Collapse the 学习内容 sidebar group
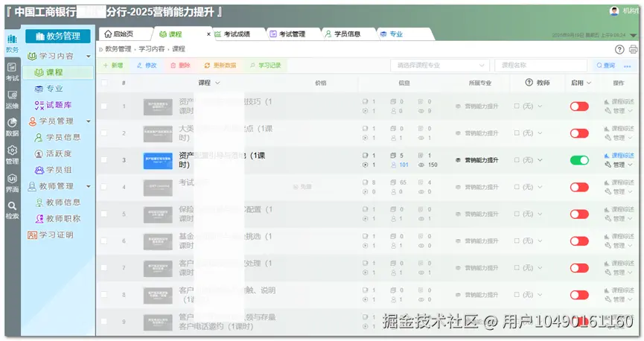The image size is (644, 341). (89, 57)
